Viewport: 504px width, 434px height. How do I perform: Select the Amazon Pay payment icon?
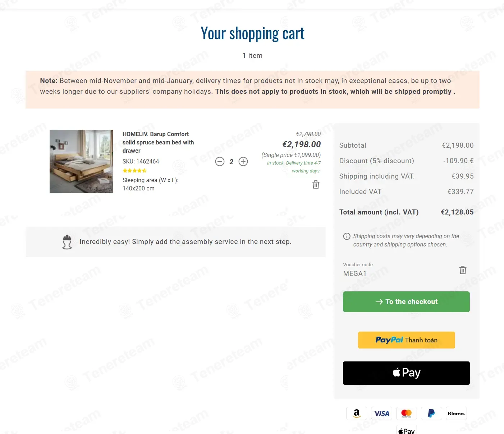(357, 414)
